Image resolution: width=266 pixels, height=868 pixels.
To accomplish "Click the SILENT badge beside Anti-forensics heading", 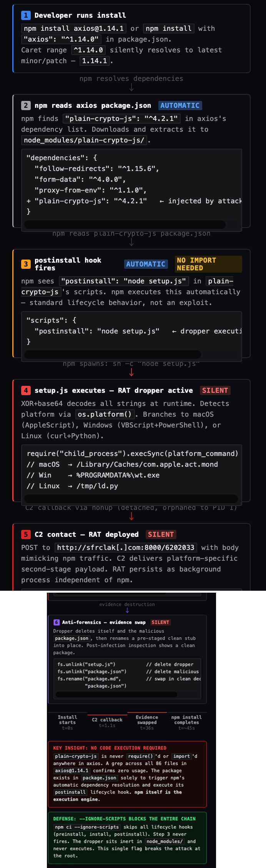I will point(160,622).
